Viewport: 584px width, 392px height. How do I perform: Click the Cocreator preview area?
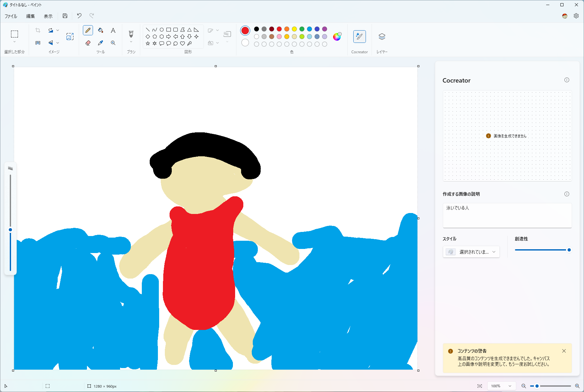pos(507,136)
